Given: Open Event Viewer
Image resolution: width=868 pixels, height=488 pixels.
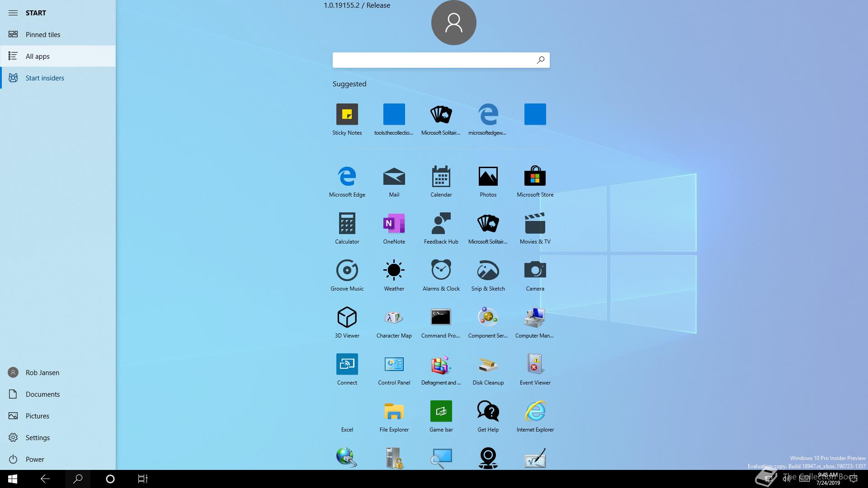Looking at the screenshot, I should [x=535, y=369].
